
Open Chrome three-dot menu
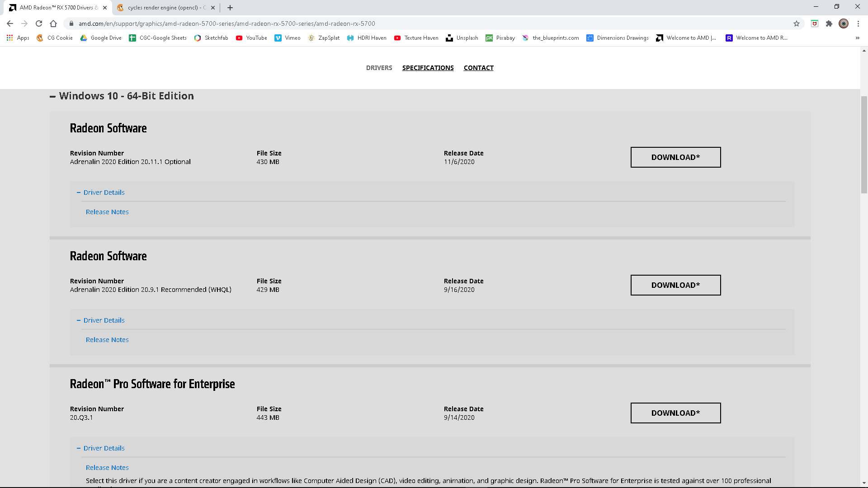point(858,23)
